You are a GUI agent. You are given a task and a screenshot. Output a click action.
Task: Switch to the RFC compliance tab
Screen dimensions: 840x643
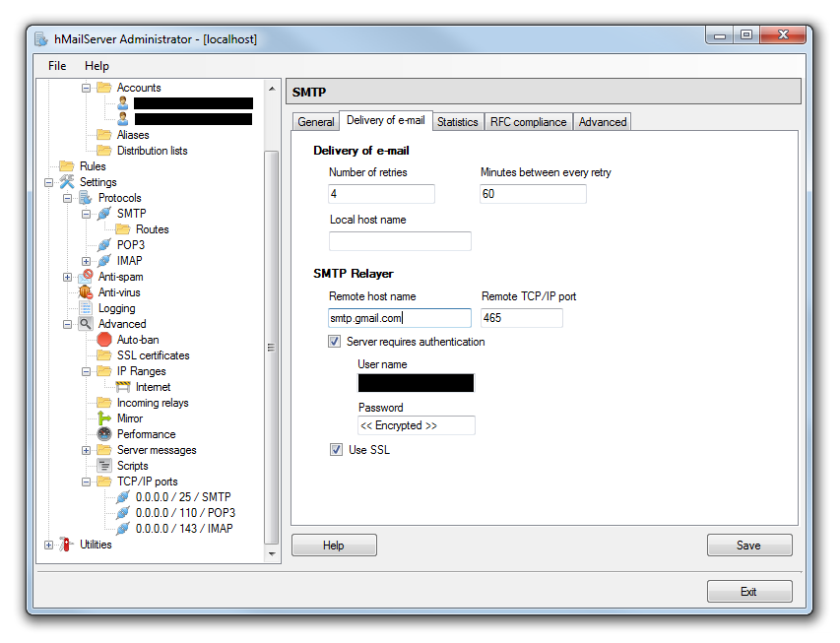click(x=528, y=122)
